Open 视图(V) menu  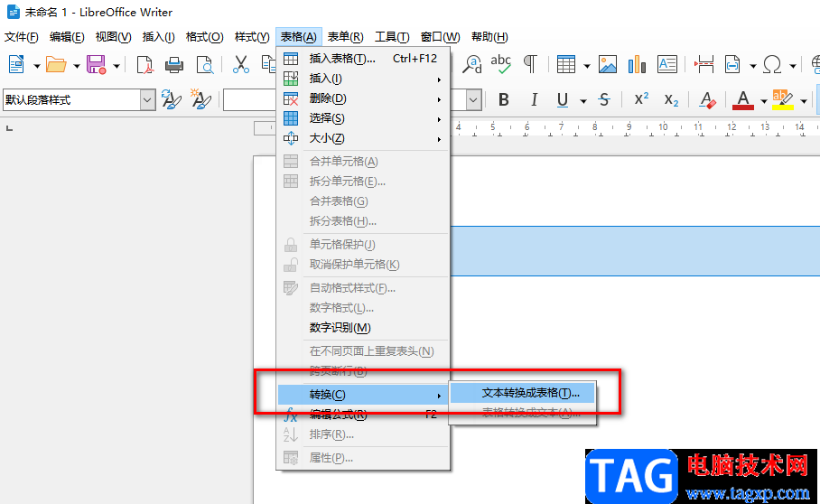(113, 37)
